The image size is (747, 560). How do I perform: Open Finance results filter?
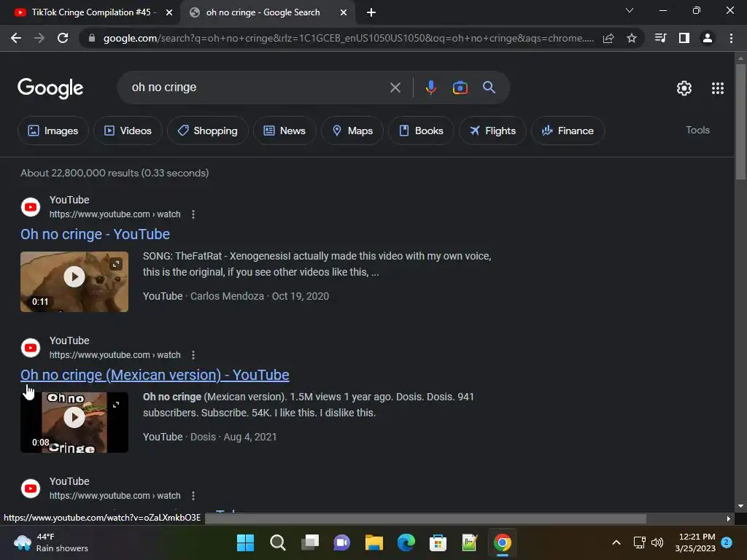[x=568, y=131]
